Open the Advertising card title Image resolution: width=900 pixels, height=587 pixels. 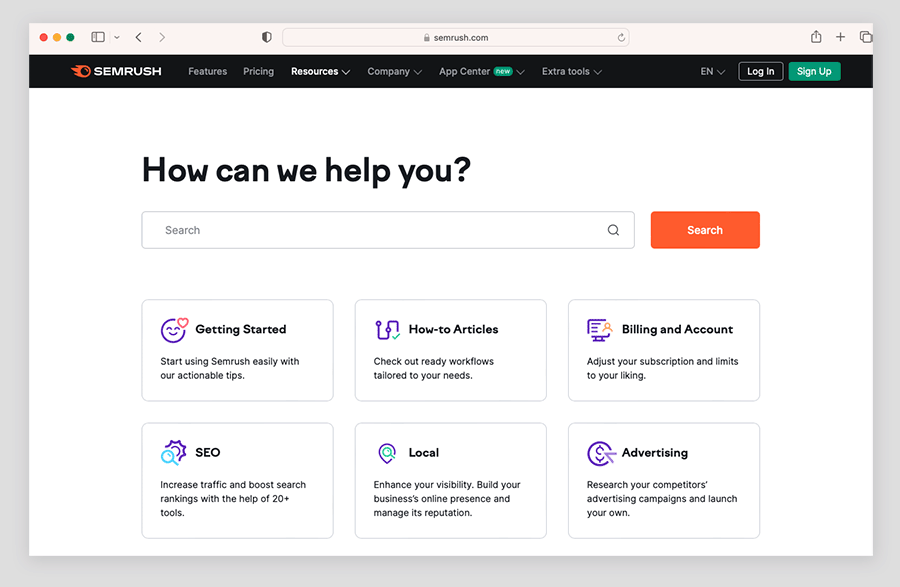click(654, 453)
